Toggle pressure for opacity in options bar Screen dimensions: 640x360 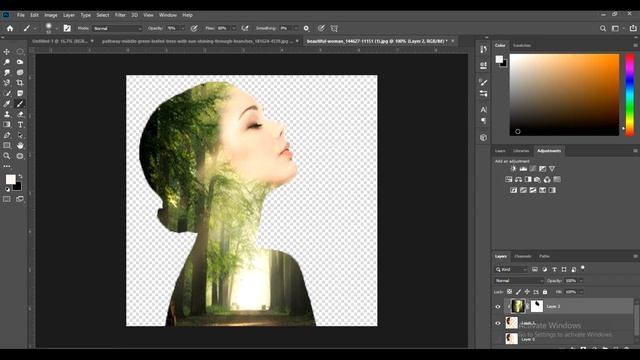click(194, 29)
